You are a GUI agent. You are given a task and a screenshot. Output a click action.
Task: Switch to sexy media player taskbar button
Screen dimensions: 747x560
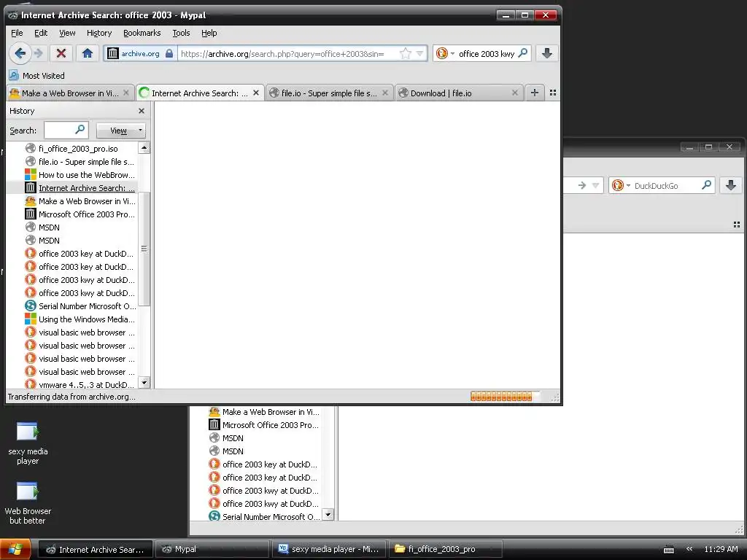tap(329, 550)
